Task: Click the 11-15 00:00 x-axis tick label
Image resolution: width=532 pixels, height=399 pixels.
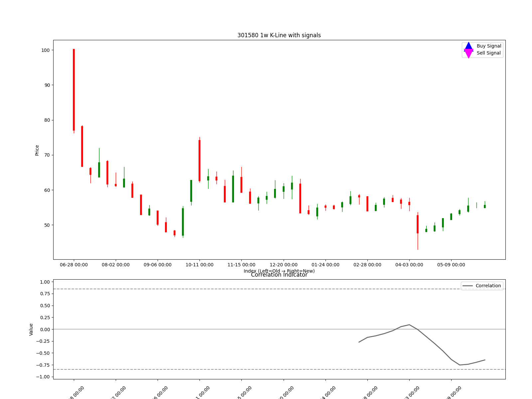Action: pos(241,265)
